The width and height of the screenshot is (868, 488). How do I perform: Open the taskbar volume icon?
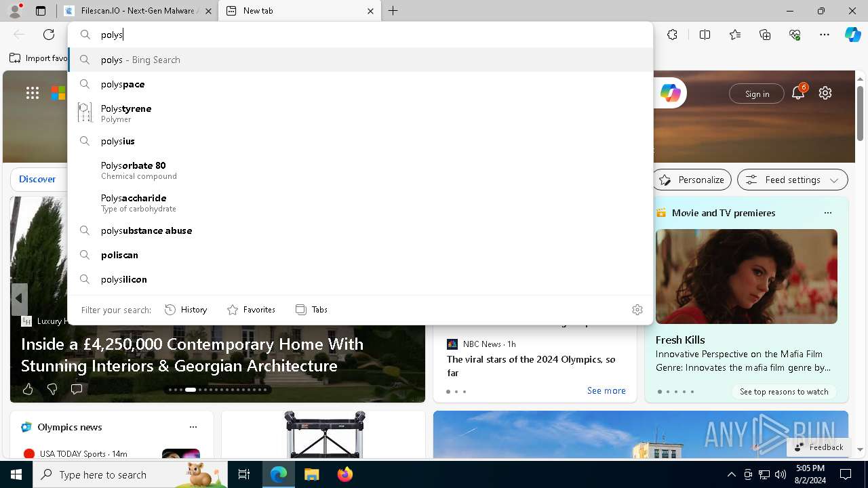781,474
